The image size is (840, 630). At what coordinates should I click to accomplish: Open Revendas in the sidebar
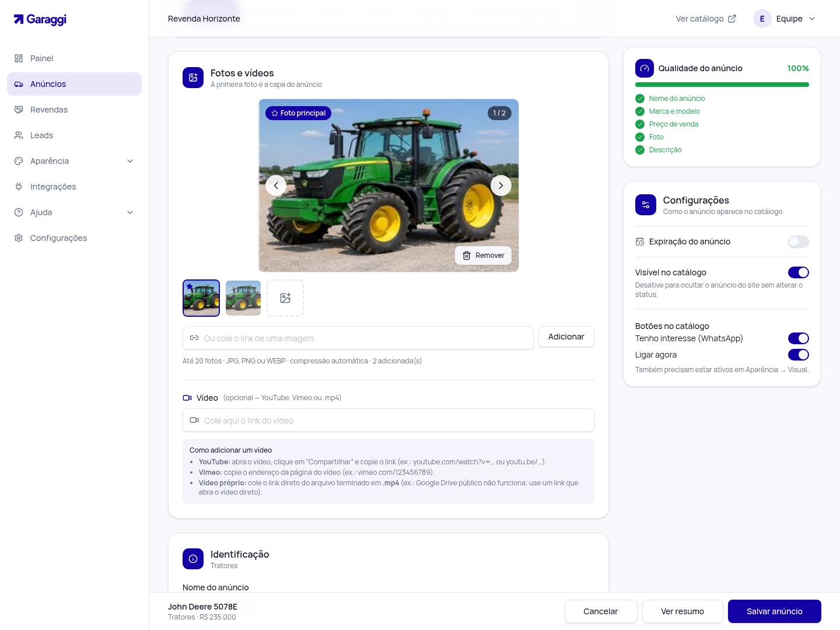click(x=74, y=110)
